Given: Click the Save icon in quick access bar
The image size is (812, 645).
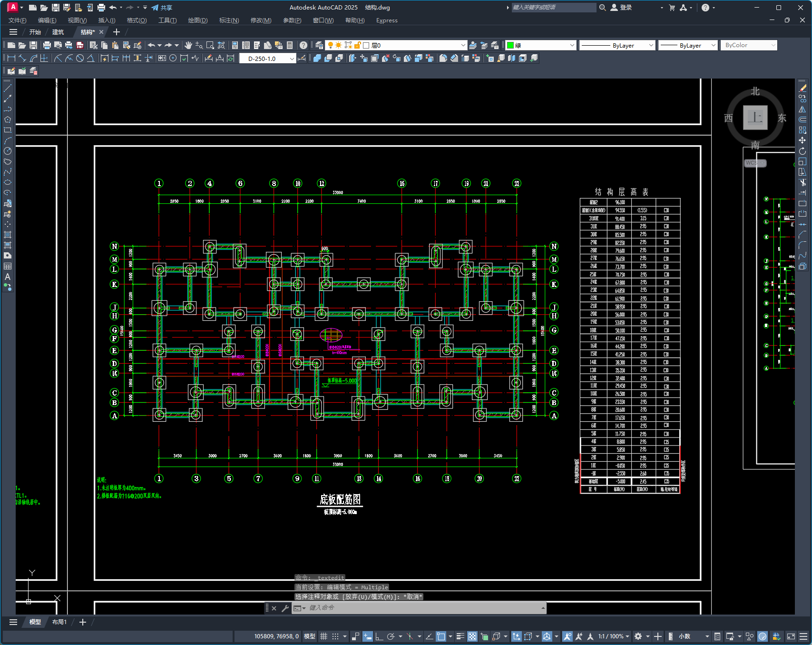Looking at the screenshot, I should pyautogui.click(x=55, y=8).
